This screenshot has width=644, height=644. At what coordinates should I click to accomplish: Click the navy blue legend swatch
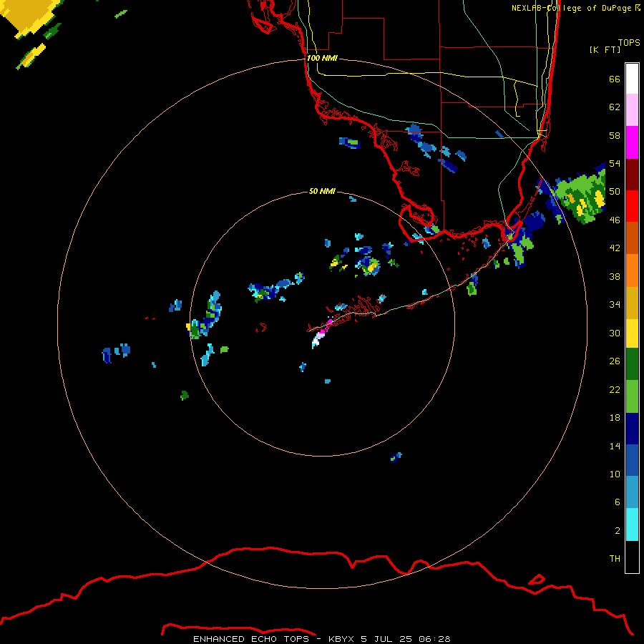(632, 429)
